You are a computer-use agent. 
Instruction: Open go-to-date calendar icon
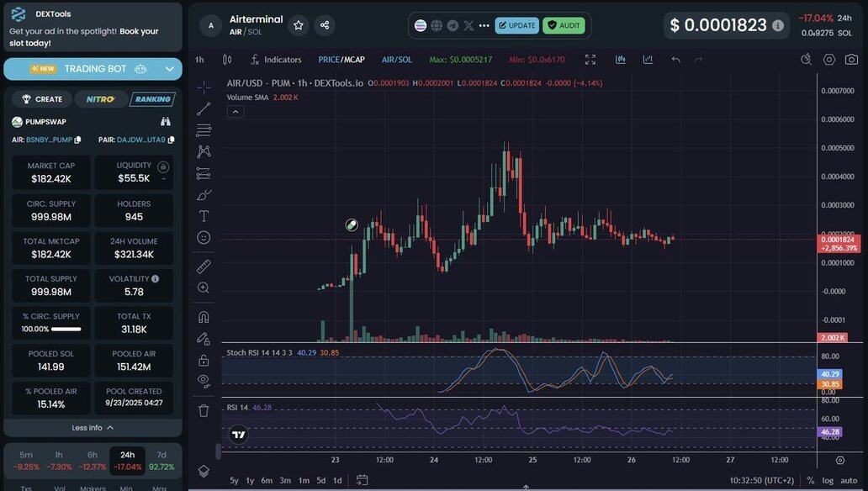click(x=362, y=479)
